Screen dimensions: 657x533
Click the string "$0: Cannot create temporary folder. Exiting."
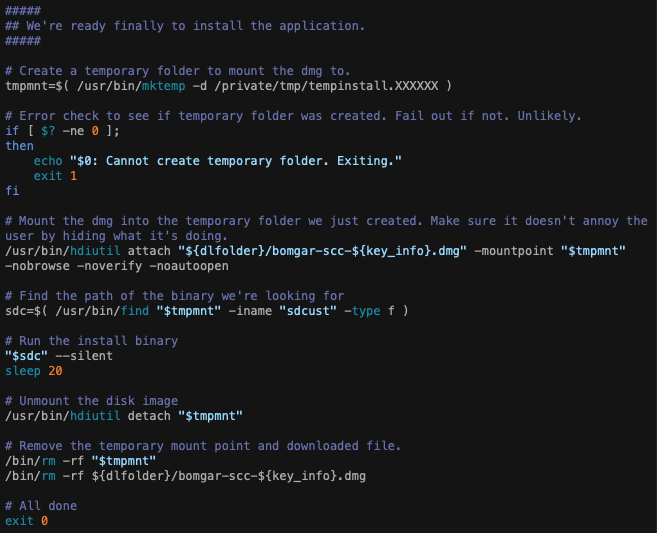236,161
